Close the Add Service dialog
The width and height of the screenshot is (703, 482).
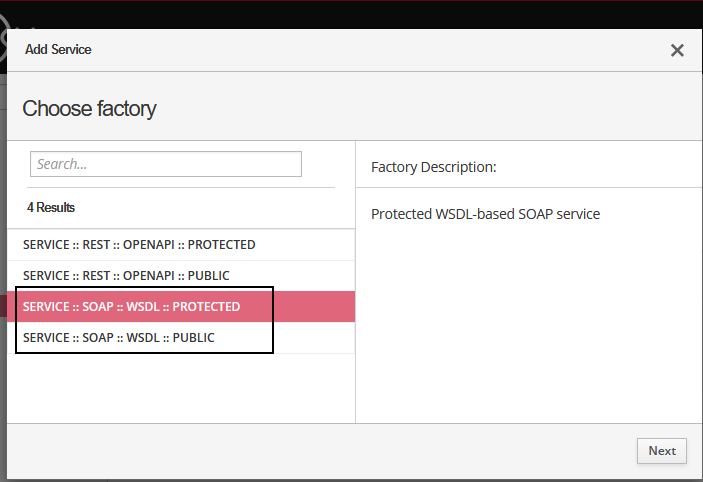[x=677, y=50]
